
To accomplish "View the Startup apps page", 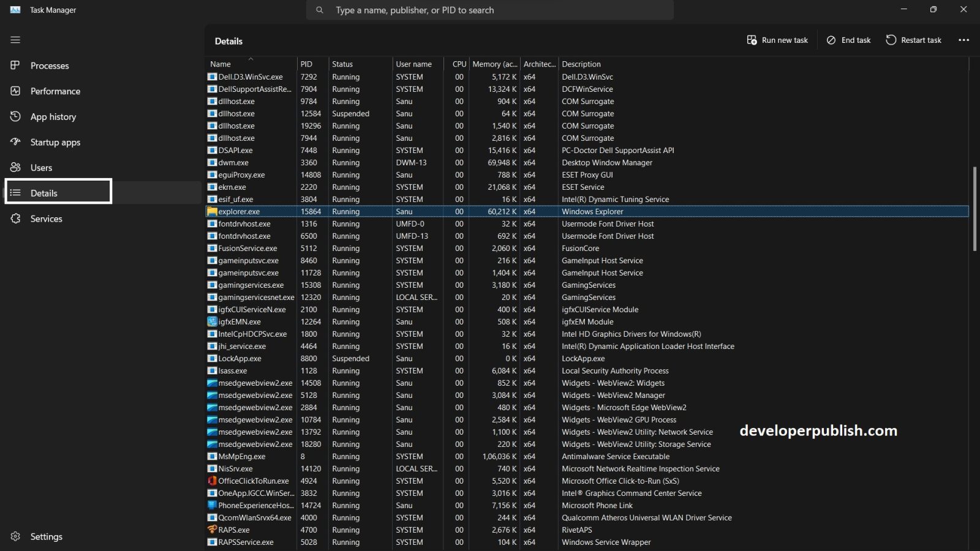I will [55, 142].
